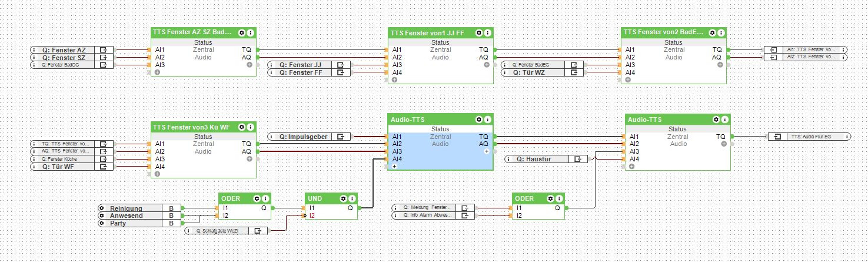Open gear icon of ODER block fed by Reinigung
This screenshot has height=262, width=868.
click(257, 198)
